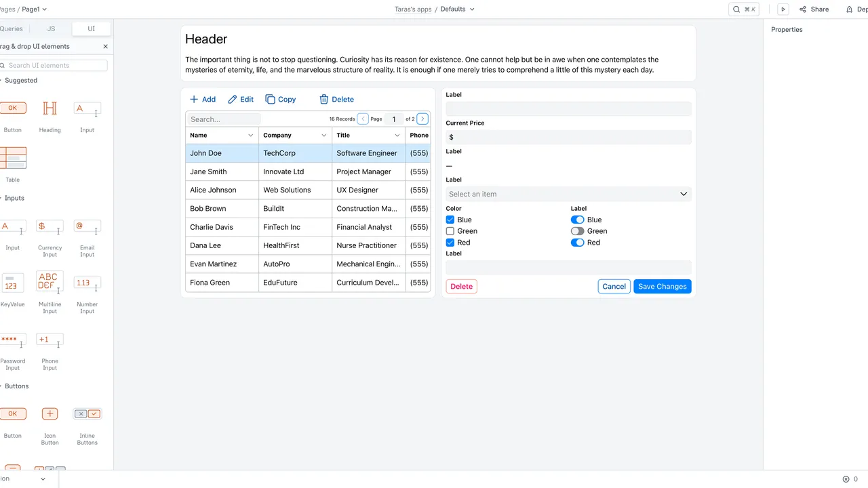Switch to the Queries tab
Screen dimensions: 868x488
tap(12, 29)
